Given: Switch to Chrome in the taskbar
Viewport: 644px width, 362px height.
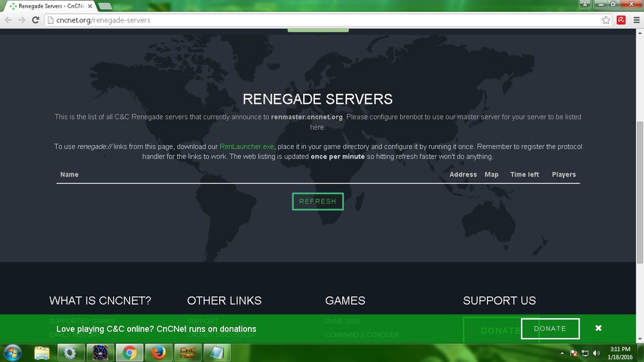Looking at the screenshot, I should (x=129, y=353).
